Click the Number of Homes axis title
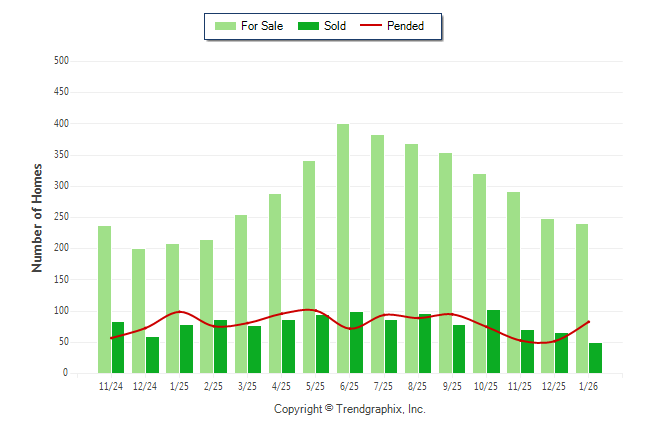The image size is (646, 434). (x=37, y=217)
